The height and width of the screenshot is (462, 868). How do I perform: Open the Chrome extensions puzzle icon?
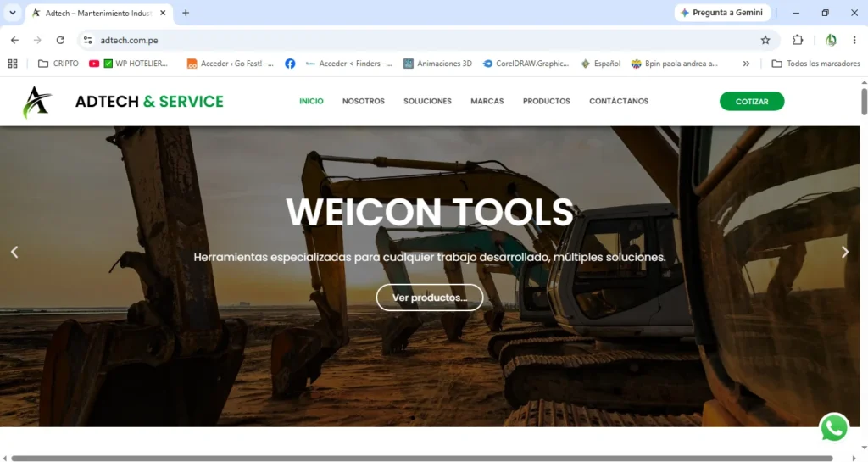point(797,40)
